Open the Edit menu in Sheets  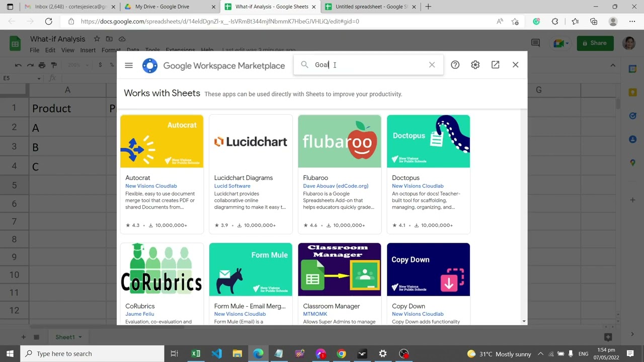[x=50, y=50]
